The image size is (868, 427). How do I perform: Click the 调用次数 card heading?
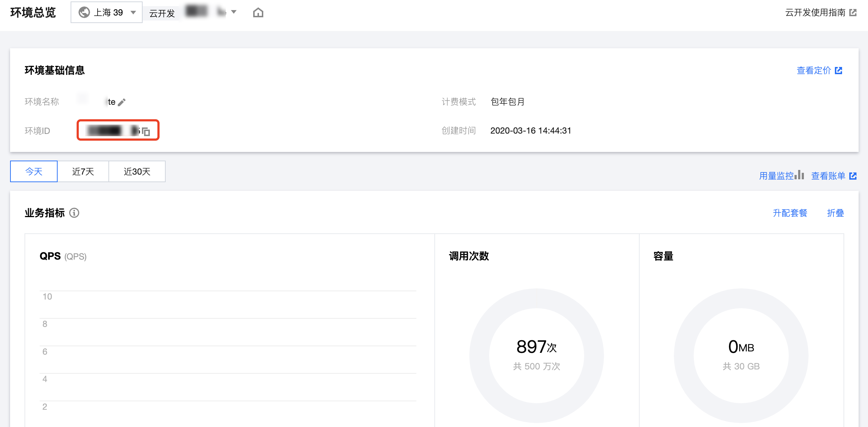(469, 256)
